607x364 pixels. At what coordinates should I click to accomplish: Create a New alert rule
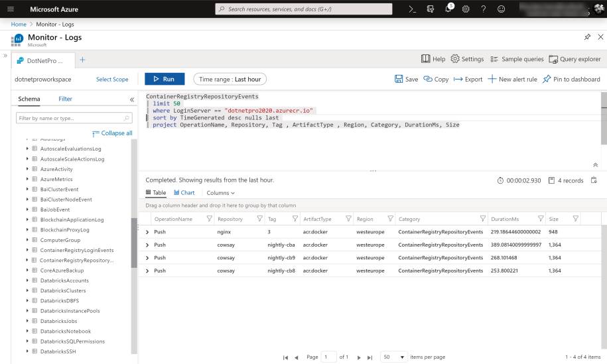pyautogui.click(x=513, y=79)
